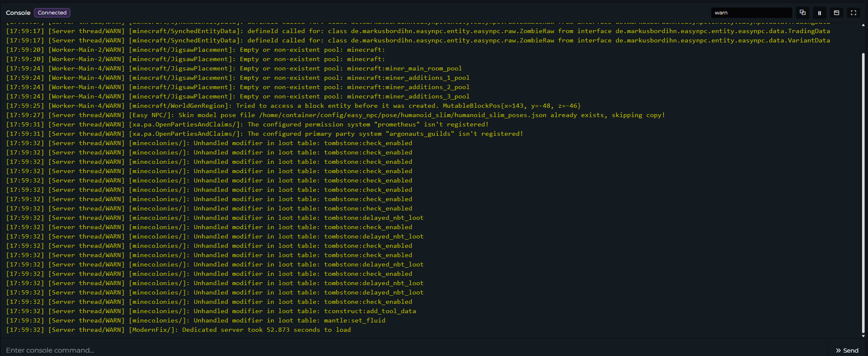
Task: Click the scrollbar down arrow
Action: point(863,336)
